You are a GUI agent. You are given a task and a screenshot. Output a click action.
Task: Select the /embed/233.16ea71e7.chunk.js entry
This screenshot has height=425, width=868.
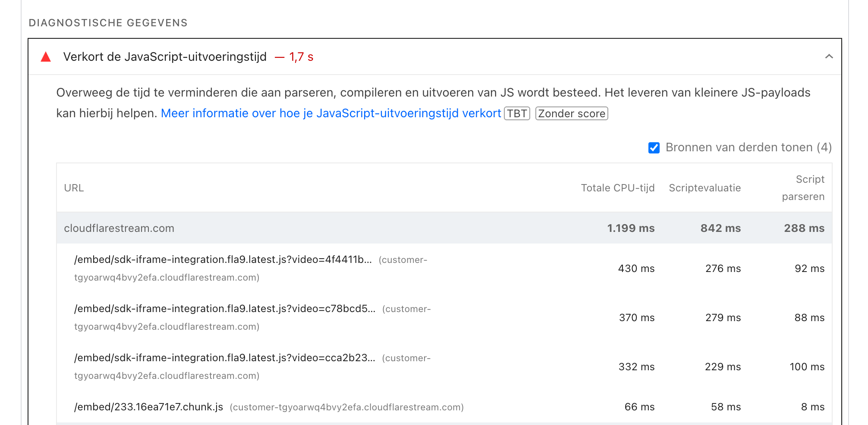tap(148, 406)
